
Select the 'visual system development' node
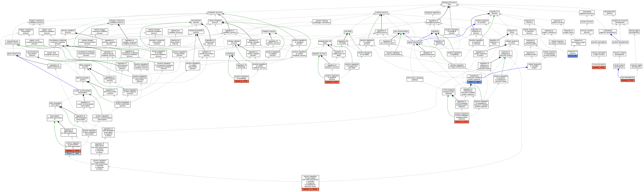(x=619, y=66)
